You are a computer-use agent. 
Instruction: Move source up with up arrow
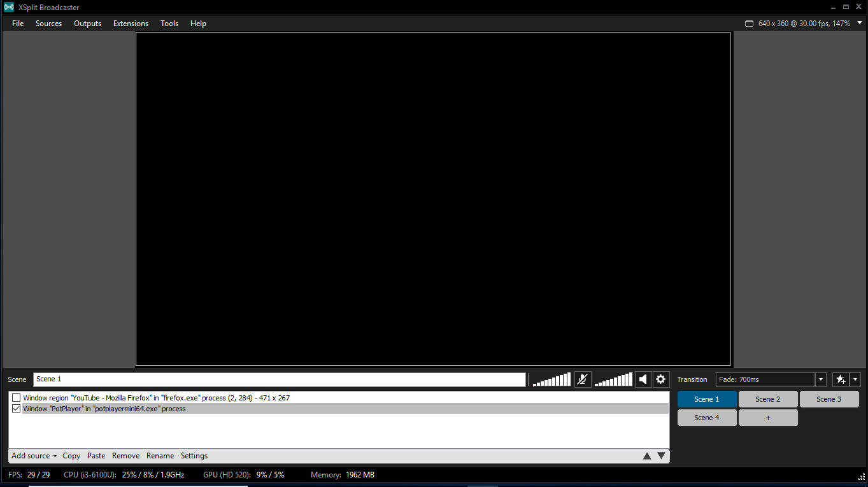(647, 456)
